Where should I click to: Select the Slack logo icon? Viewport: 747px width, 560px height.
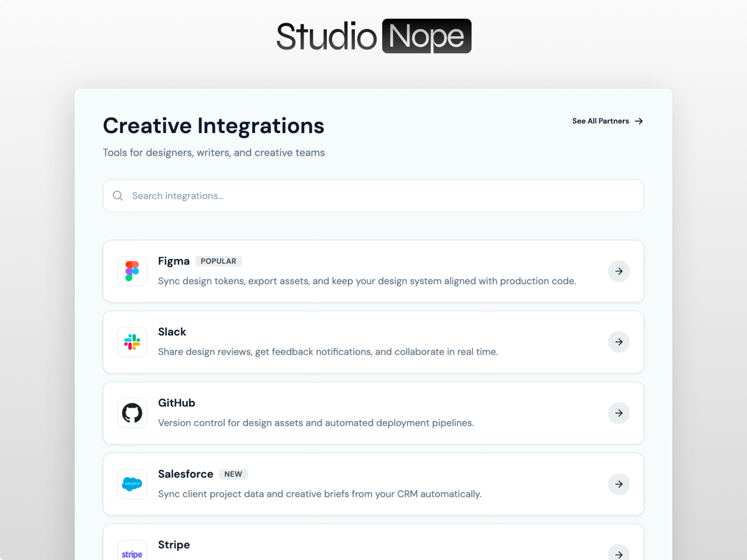click(132, 342)
